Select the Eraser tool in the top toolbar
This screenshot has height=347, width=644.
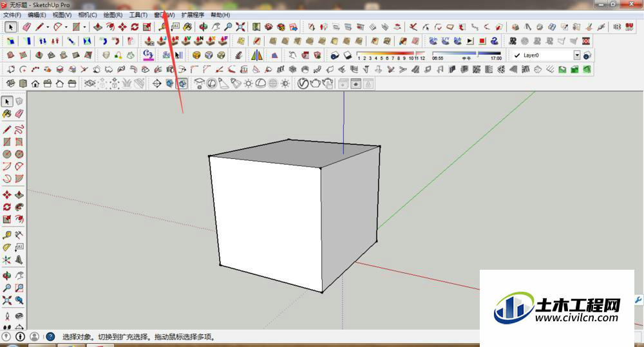26,27
